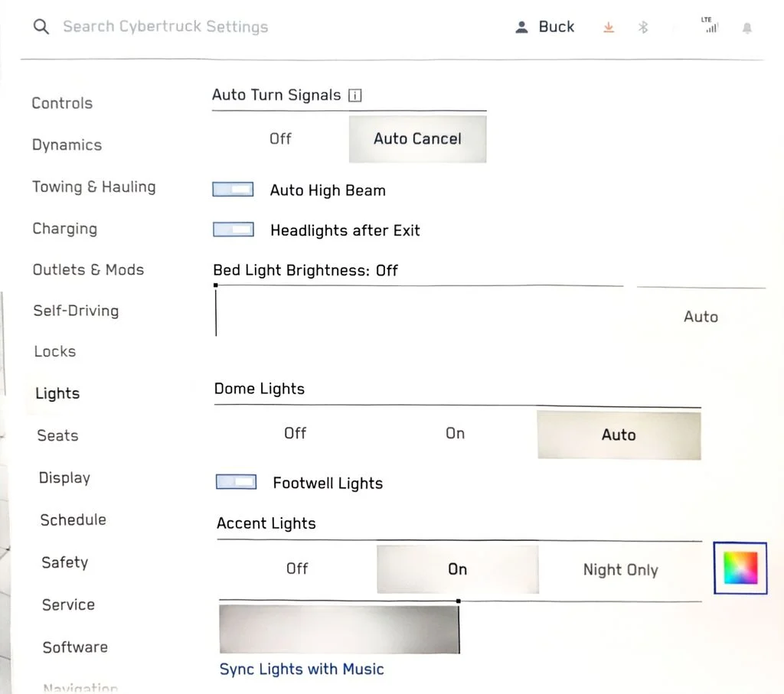Click the Accent Lights brightness slider
784x694 pixels.
pyautogui.click(x=460, y=627)
